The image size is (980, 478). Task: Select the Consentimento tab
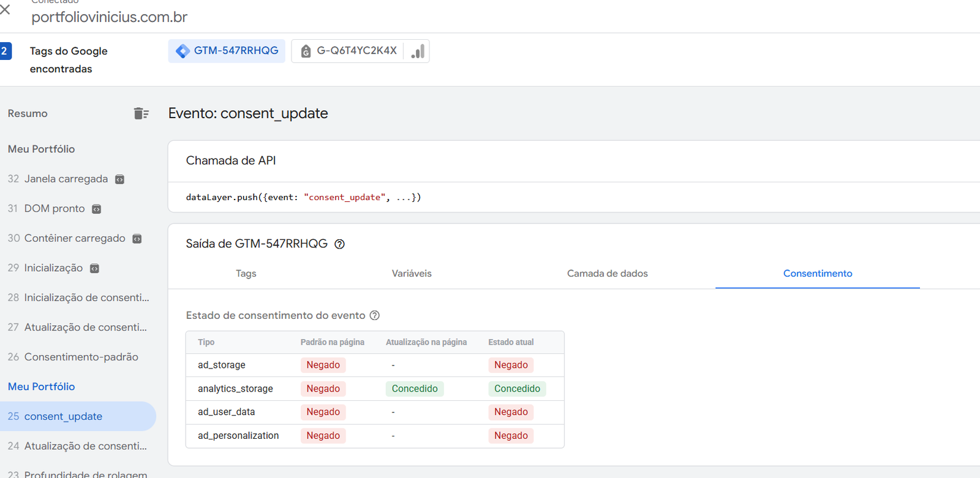(x=818, y=274)
